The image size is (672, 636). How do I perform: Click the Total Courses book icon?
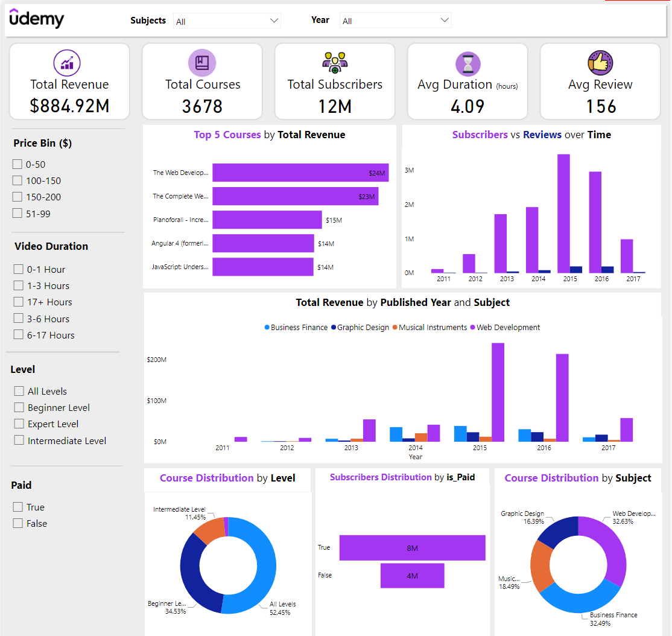(201, 62)
